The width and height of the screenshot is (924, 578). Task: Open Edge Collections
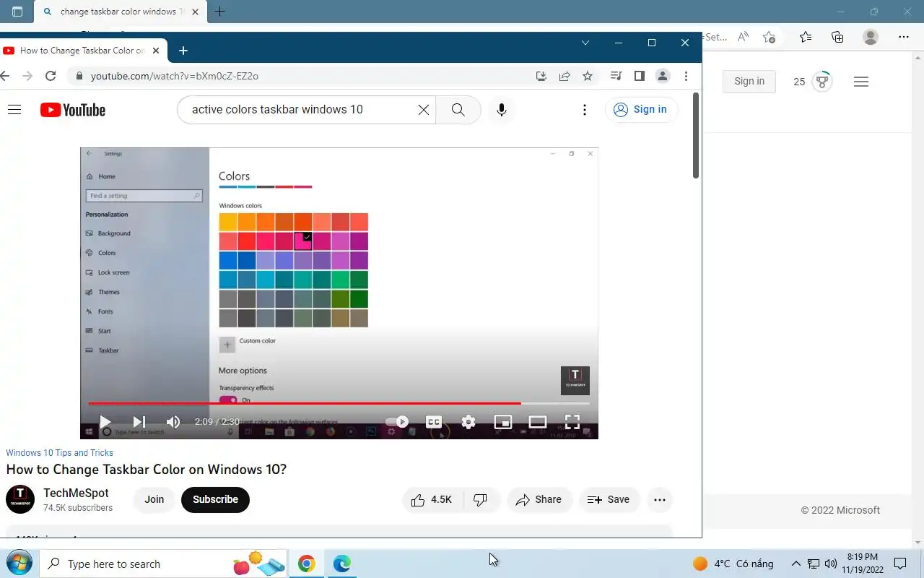[x=837, y=37]
